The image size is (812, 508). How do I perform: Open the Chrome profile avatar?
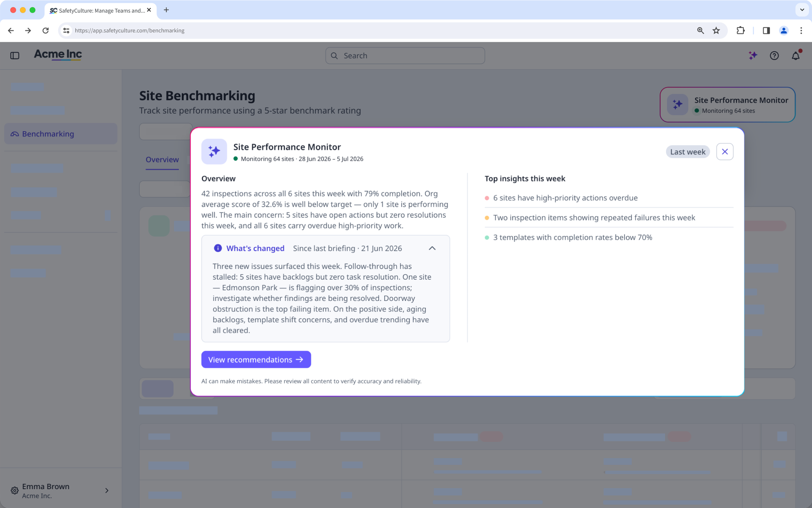click(784, 30)
